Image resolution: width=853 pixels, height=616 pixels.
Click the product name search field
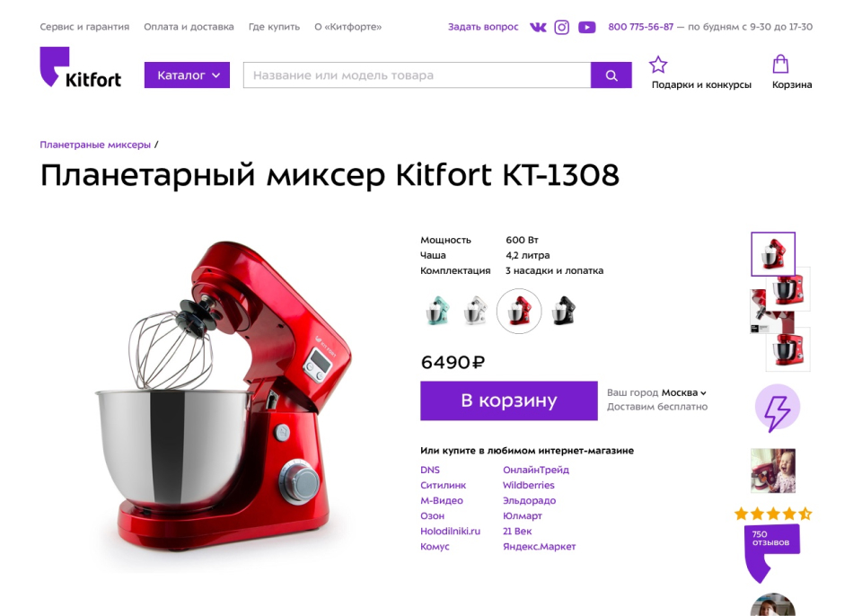point(418,75)
